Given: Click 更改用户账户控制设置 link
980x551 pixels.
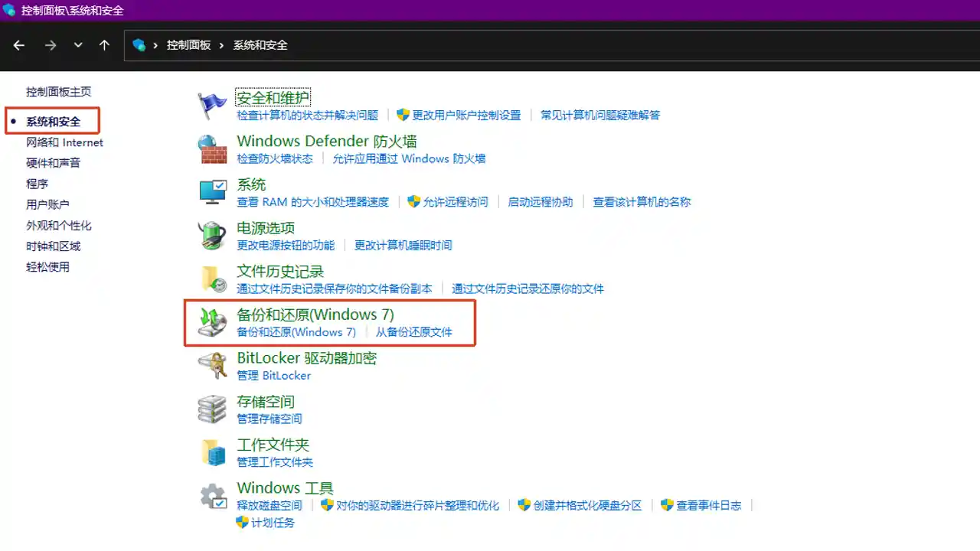Looking at the screenshot, I should tap(466, 116).
